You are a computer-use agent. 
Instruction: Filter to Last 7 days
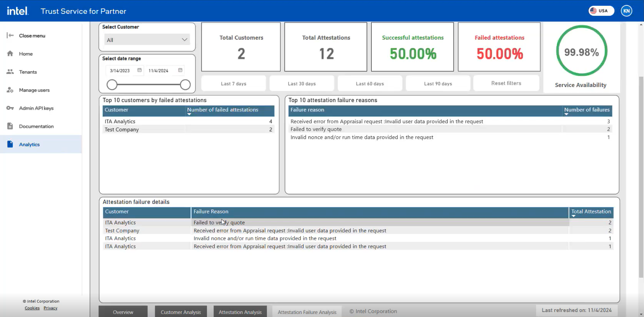coord(234,83)
